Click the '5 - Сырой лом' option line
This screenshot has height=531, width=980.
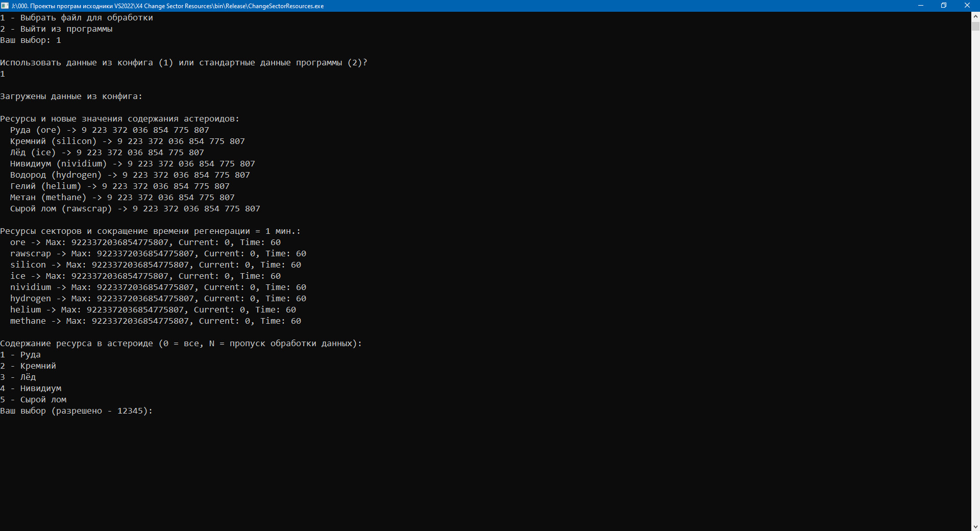(x=33, y=400)
